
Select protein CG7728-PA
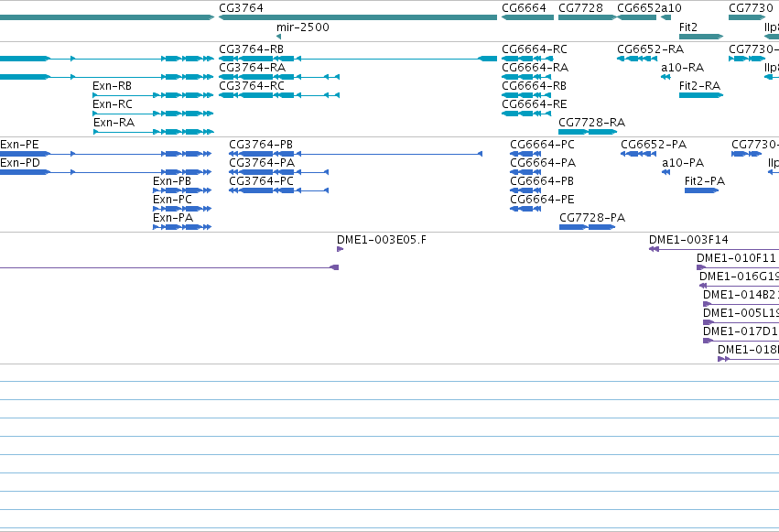pyautogui.click(x=588, y=227)
